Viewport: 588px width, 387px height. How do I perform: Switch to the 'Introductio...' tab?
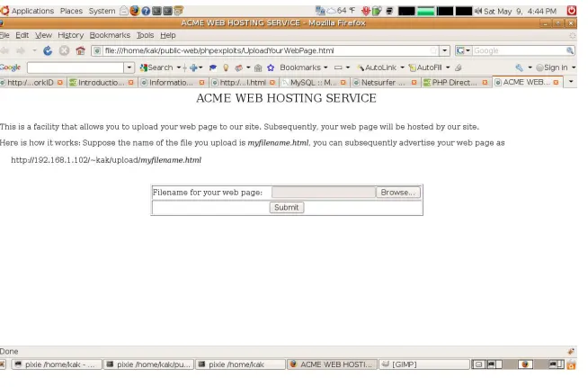coord(102,82)
